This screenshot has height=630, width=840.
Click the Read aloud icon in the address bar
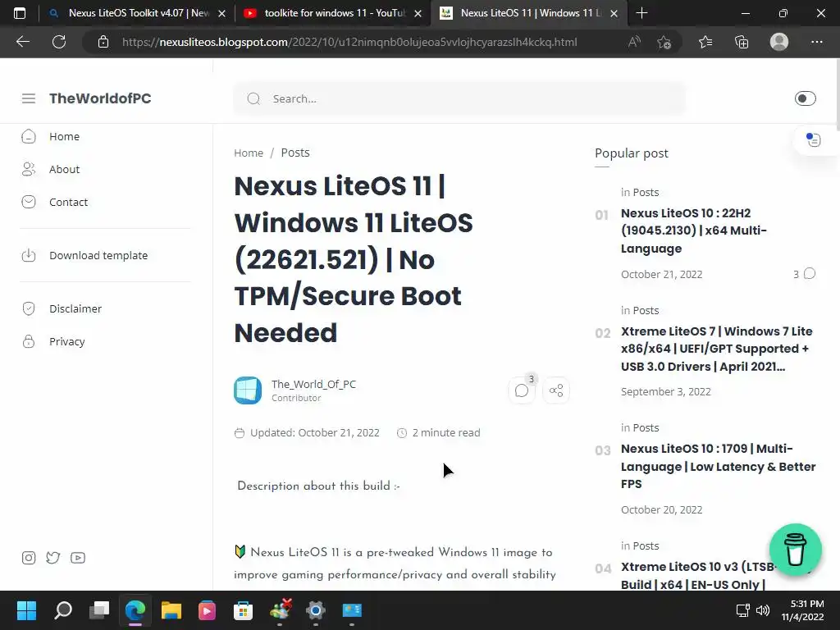pyautogui.click(x=634, y=42)
